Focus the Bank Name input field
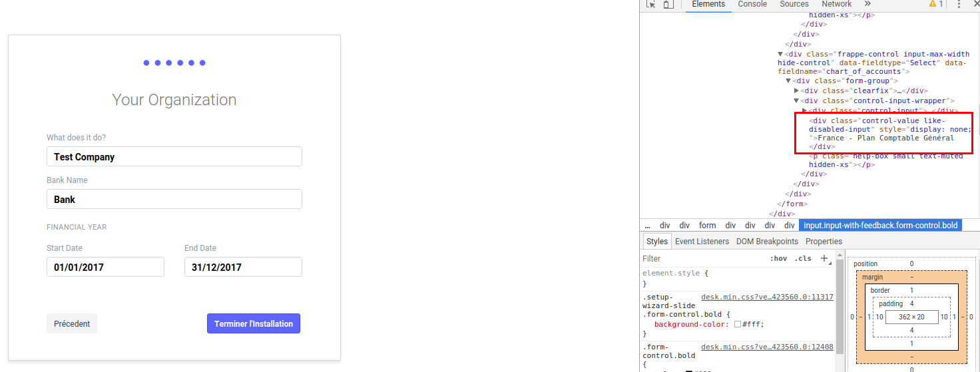980x372 pixels. [174, 200]
